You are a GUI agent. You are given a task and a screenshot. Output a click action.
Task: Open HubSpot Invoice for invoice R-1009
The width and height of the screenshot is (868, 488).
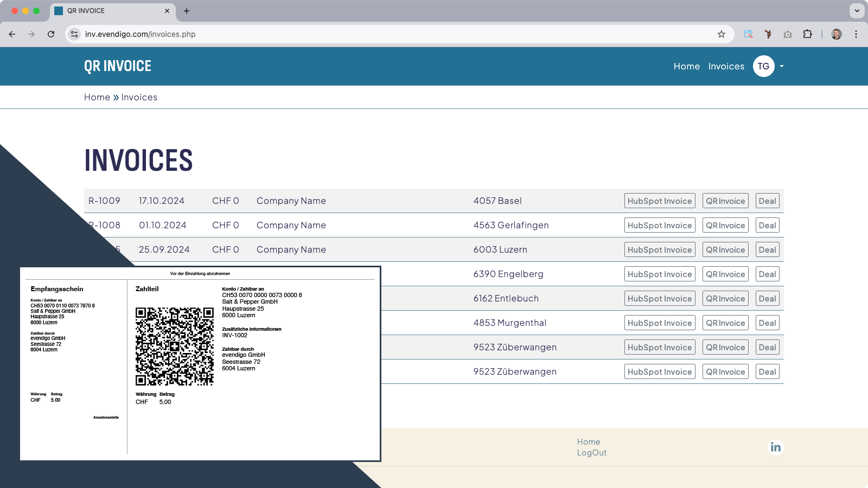tap(660, 200)
